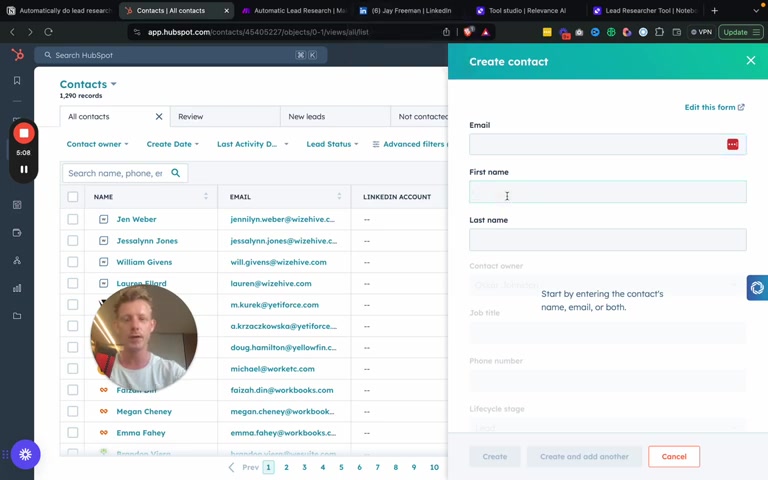Viewport: 768px width, 480px height.
Task: Select checkbox for Lauren Ellard row
Action: pyautogui.click(x=72, y=283)
